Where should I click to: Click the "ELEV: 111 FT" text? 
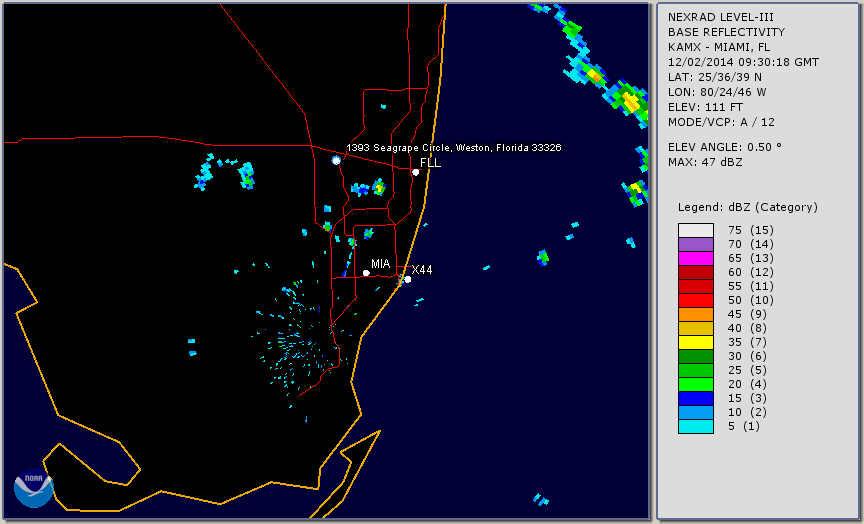point(705,107)
